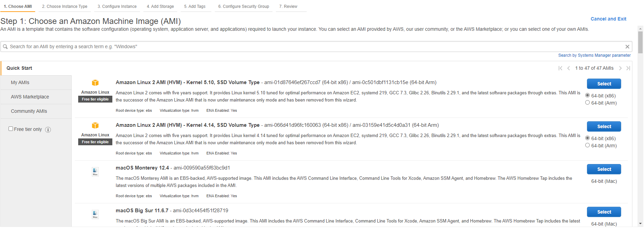The image size is (644, 229).
Task: Click 64-bit (Mac) label for macOS Monterey
Action: [x=604, y=181]
